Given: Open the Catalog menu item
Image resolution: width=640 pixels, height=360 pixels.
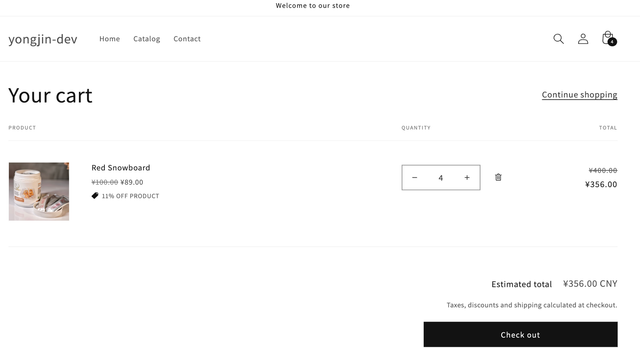Looking at the screenshot, I should tap(147, 39).
